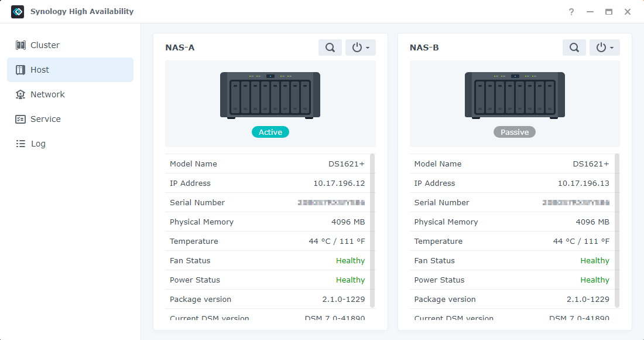Select the Host section icon
The image size is (644, 340).
click(20, 69)
